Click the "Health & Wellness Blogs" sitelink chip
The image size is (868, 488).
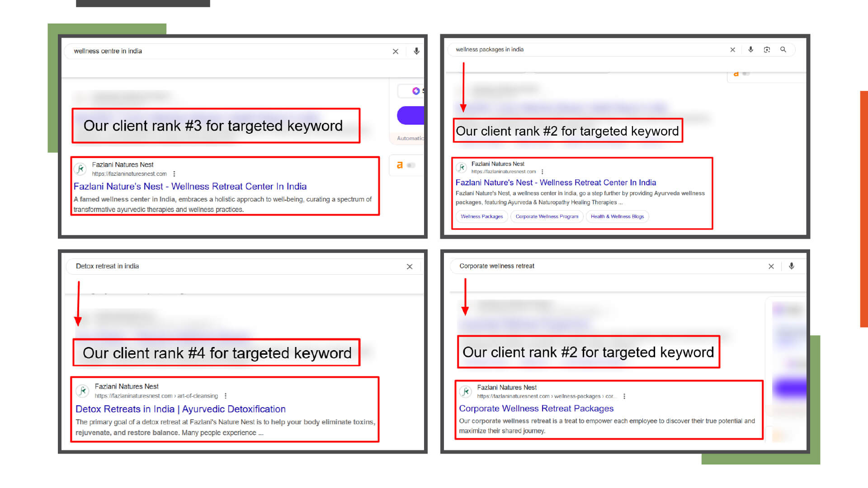pos(617,216)
